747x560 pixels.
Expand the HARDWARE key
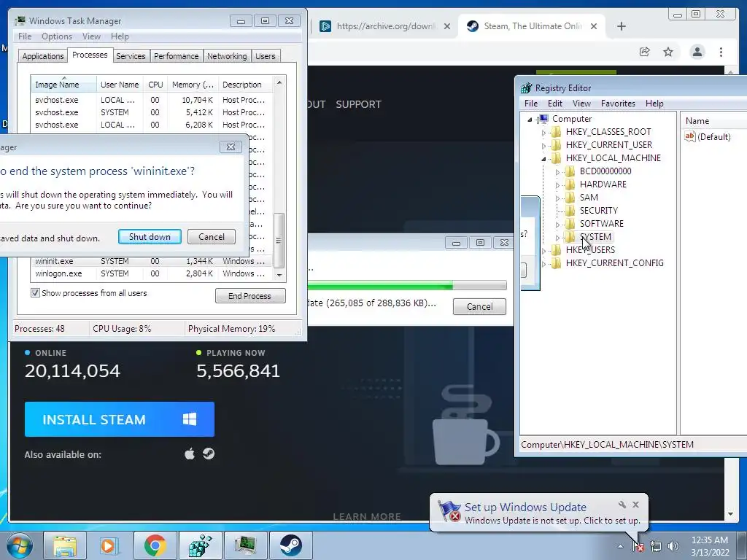pyautogui.click(x=557, y=184)
